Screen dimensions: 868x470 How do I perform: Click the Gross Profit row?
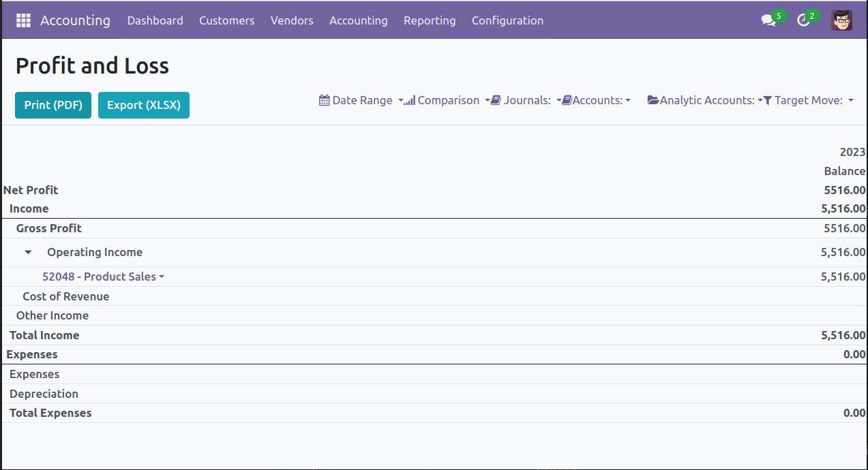pyautogui.click(x=49, y=228)
